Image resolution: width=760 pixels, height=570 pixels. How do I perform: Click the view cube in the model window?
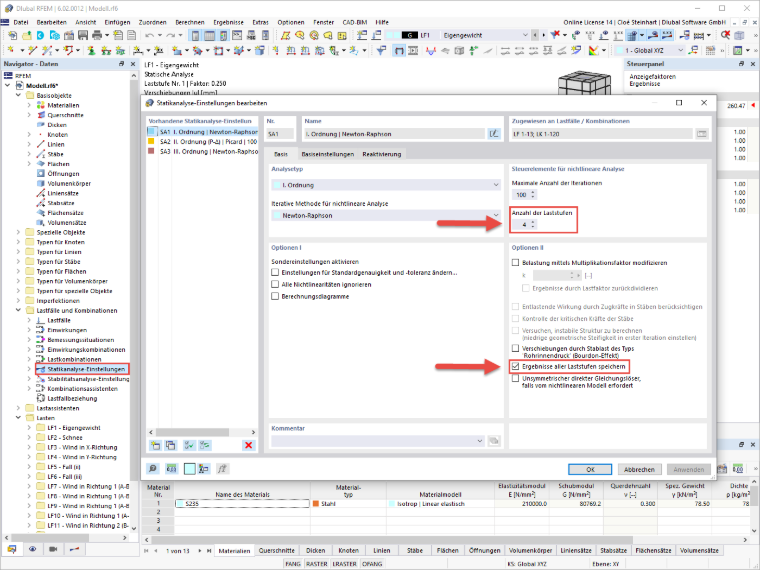[584, 83]
